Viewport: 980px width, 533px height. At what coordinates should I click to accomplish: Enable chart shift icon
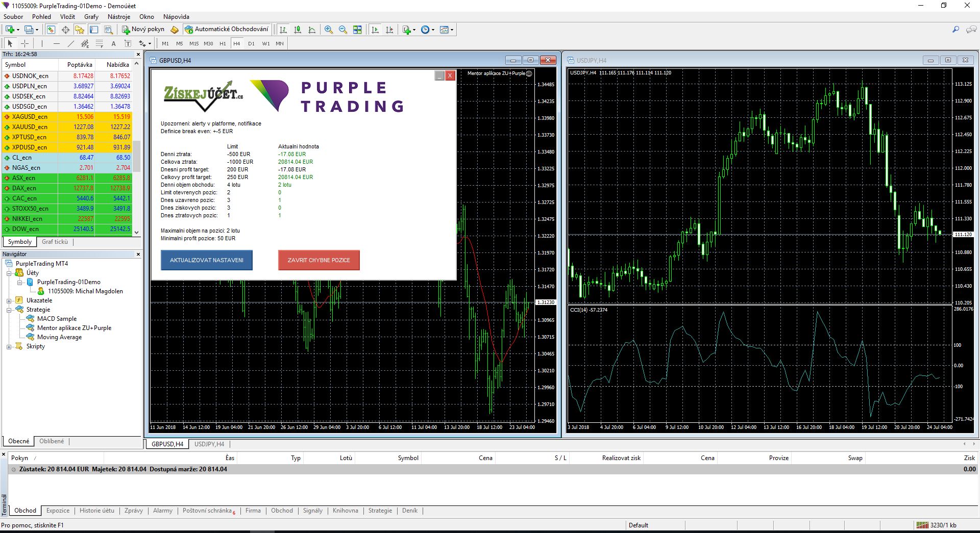389,30
